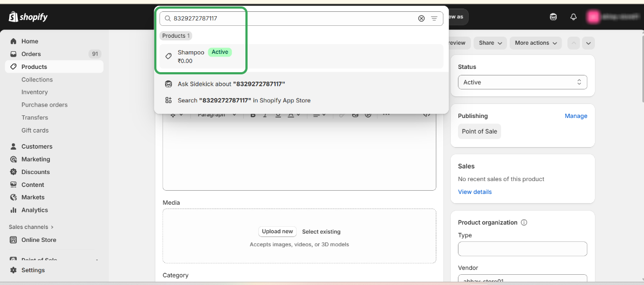The height and width of the screenshot is (285, 644).
Task: Go to previous product arrow
Action: [x=574, y=43]
